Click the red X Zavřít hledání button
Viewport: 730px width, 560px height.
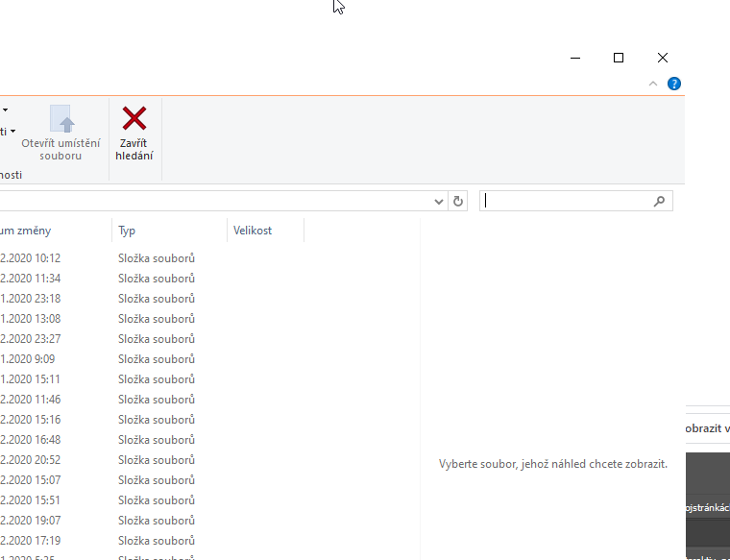(134, 134)
